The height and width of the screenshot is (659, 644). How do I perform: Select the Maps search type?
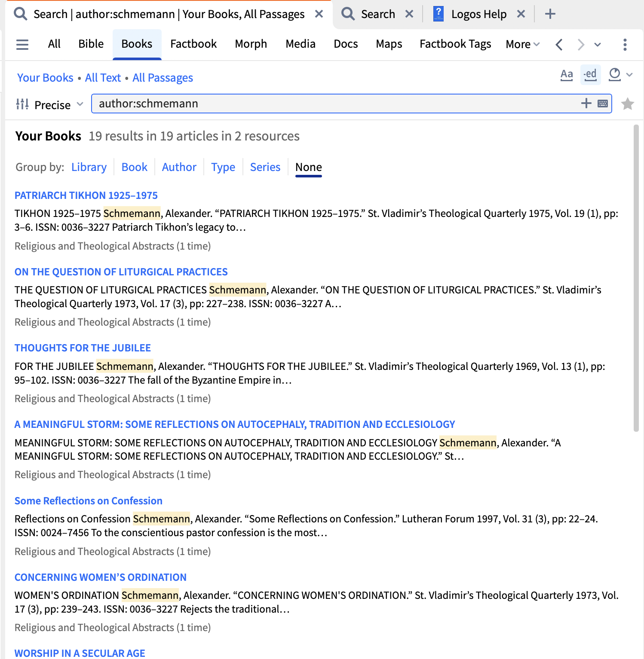[x=389, y=44]
